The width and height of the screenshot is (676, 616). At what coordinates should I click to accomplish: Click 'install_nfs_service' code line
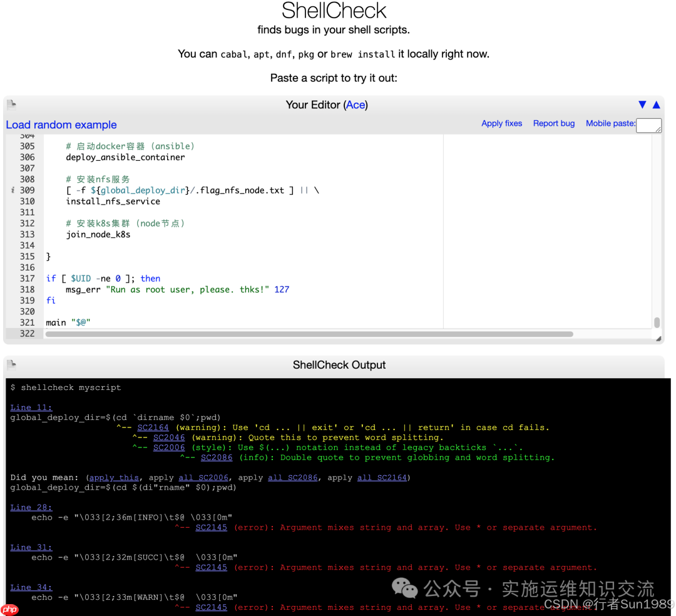[113, 202]
